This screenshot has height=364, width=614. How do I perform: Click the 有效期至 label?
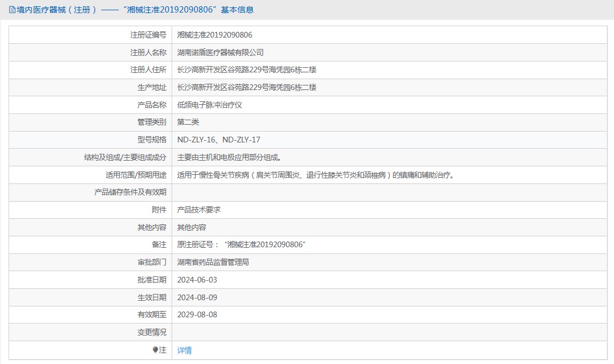(152, 314)
